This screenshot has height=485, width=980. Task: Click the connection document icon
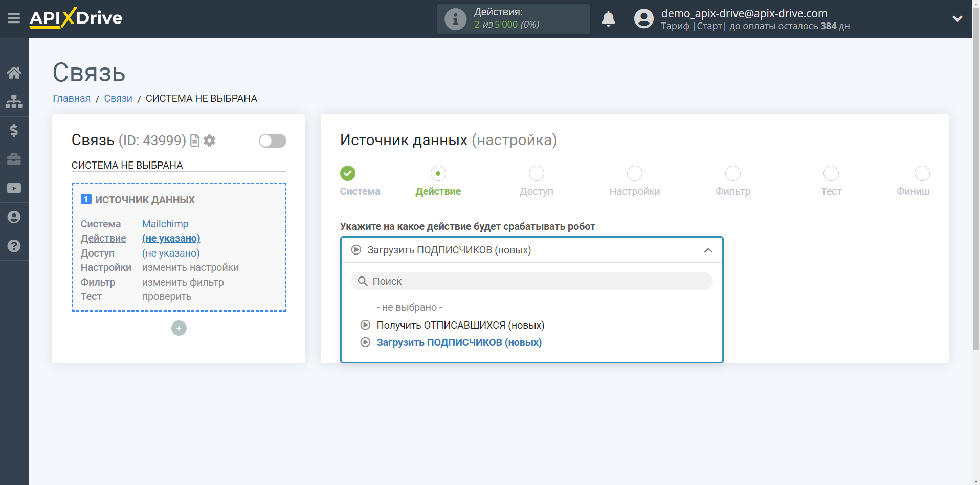194,141
